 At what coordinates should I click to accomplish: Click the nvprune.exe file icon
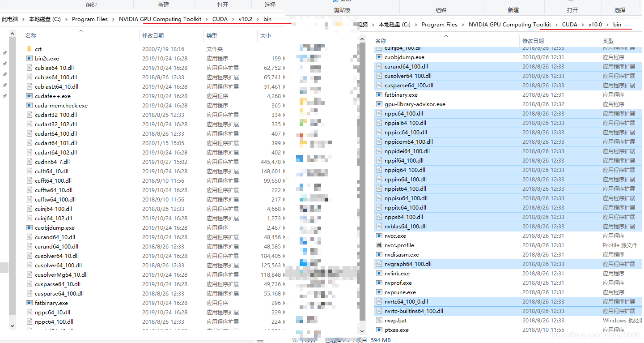pos(379,292)
